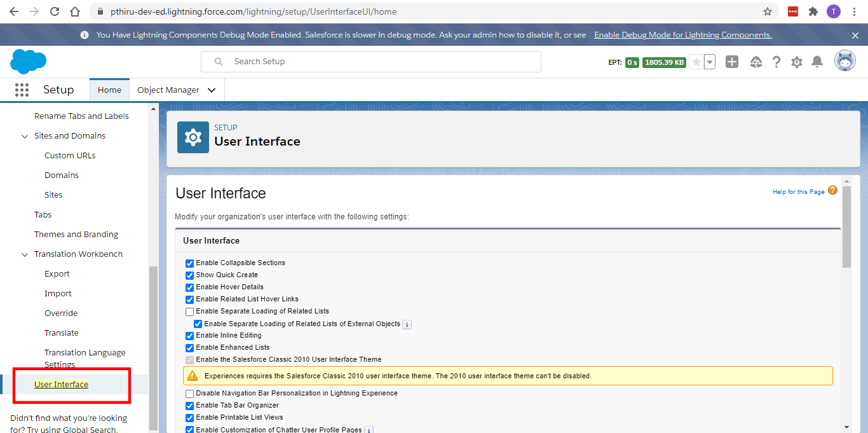Click the question mark help icon
This screenshot has height=433, width=868.
click(776, 61)
